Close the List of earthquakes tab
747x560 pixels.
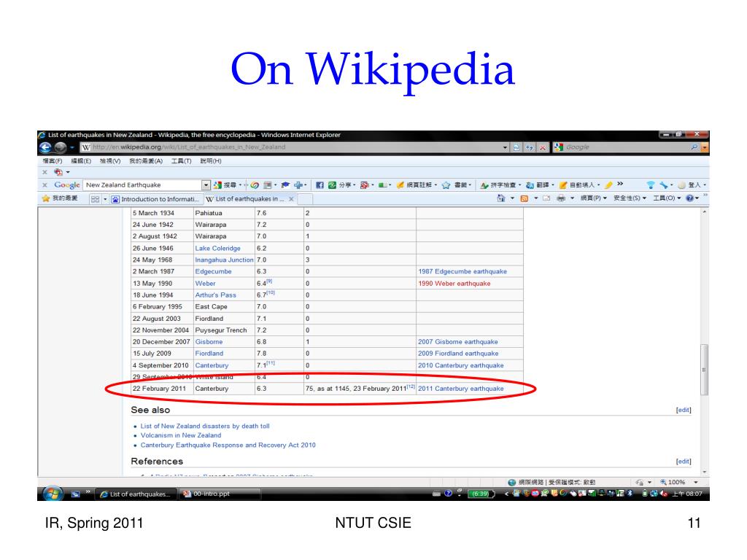point(291,199)
